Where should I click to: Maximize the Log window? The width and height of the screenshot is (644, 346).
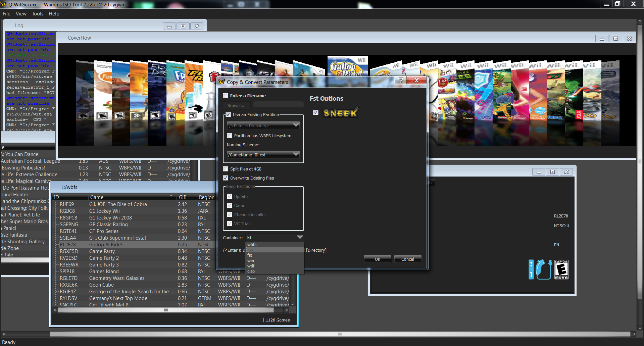coord(183,26)
